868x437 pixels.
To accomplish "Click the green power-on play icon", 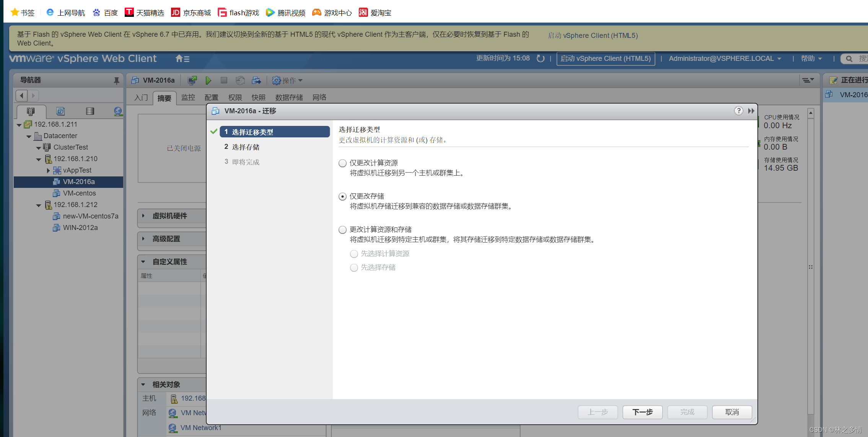I will click(x=208, y=80).
